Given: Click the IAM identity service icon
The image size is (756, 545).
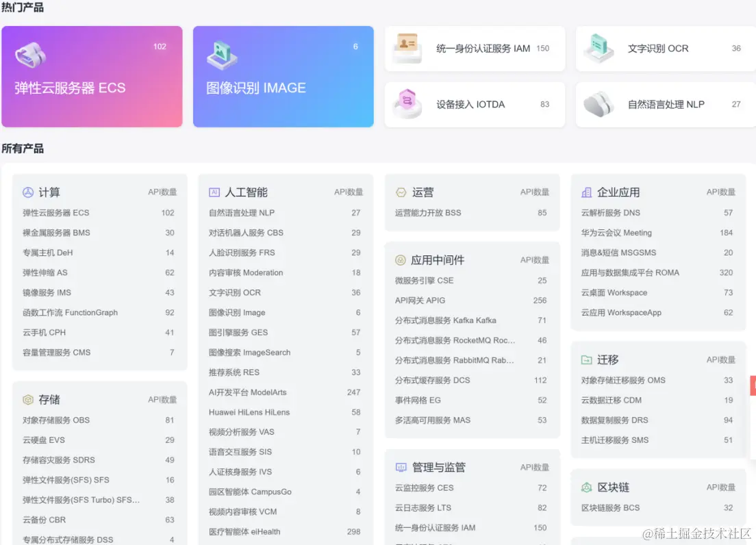Looking at the screenshot, I should click(x=407, y=48).
